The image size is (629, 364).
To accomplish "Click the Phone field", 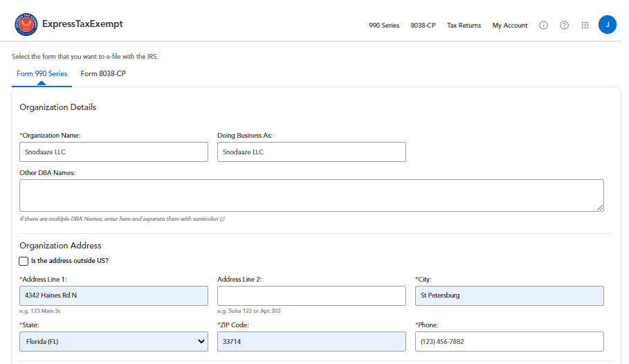I will [x=509, y=342].
